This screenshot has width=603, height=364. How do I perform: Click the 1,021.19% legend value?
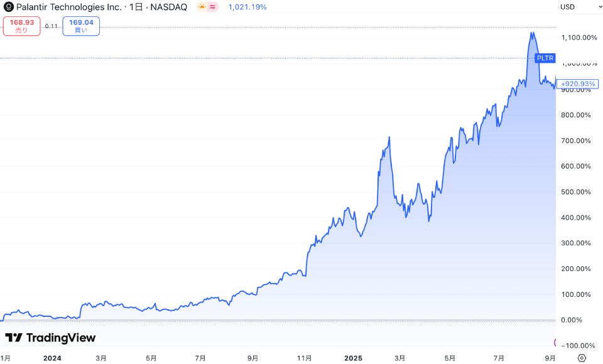tap(247, 7)
